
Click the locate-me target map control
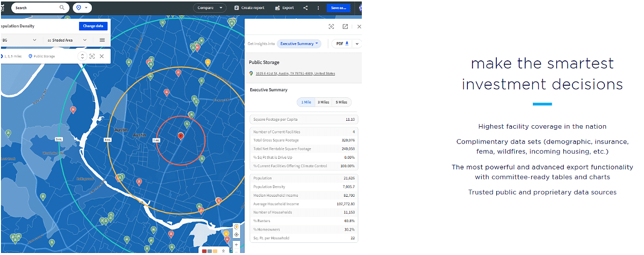coord(236,235)
